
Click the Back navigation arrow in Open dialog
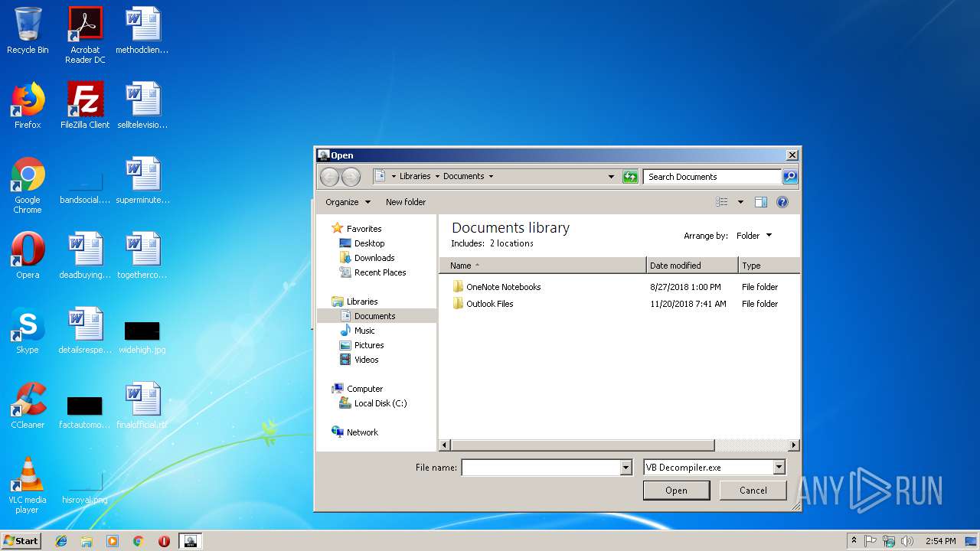pyautogui.click(x=329, y=177)
